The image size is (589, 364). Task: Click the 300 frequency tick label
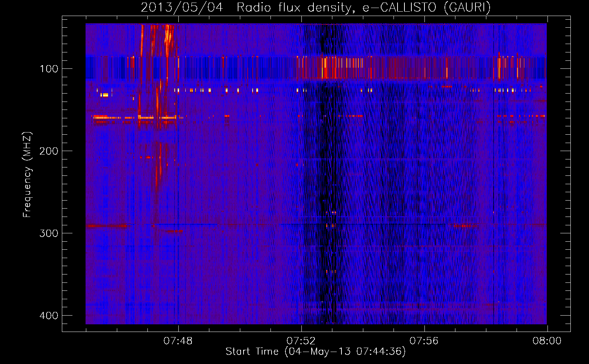[49, 233]
